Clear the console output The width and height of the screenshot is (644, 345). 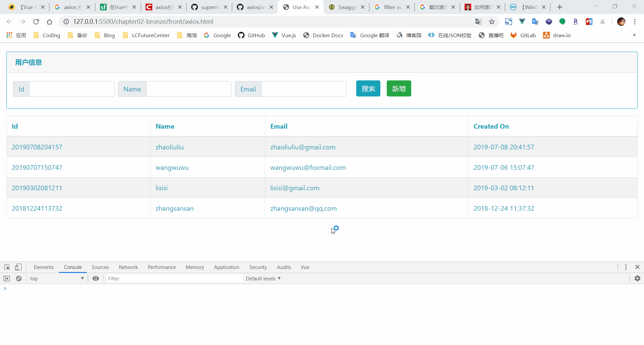pyautogui.click(x=19, y=278)
